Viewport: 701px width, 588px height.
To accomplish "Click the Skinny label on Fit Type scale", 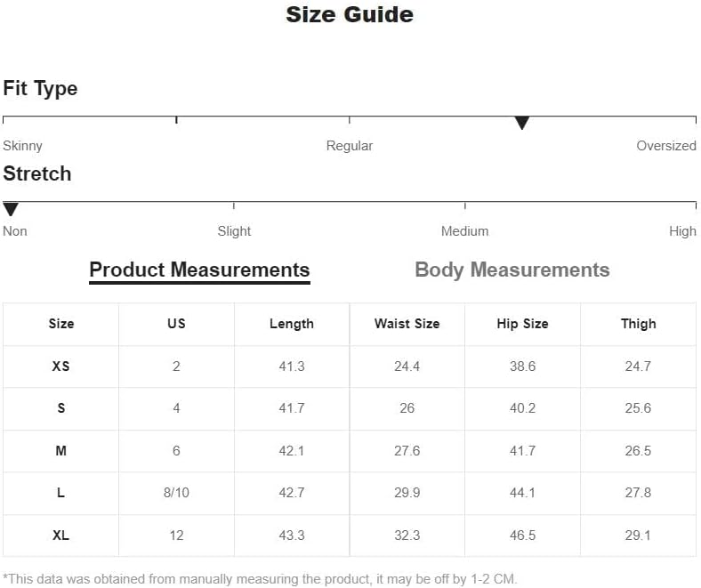I will pos(22,146).
